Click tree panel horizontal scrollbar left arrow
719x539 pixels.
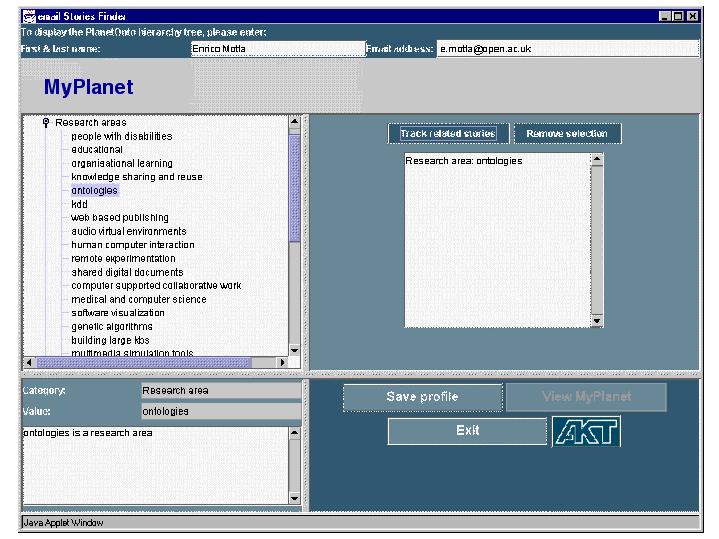tap(29, 362)
